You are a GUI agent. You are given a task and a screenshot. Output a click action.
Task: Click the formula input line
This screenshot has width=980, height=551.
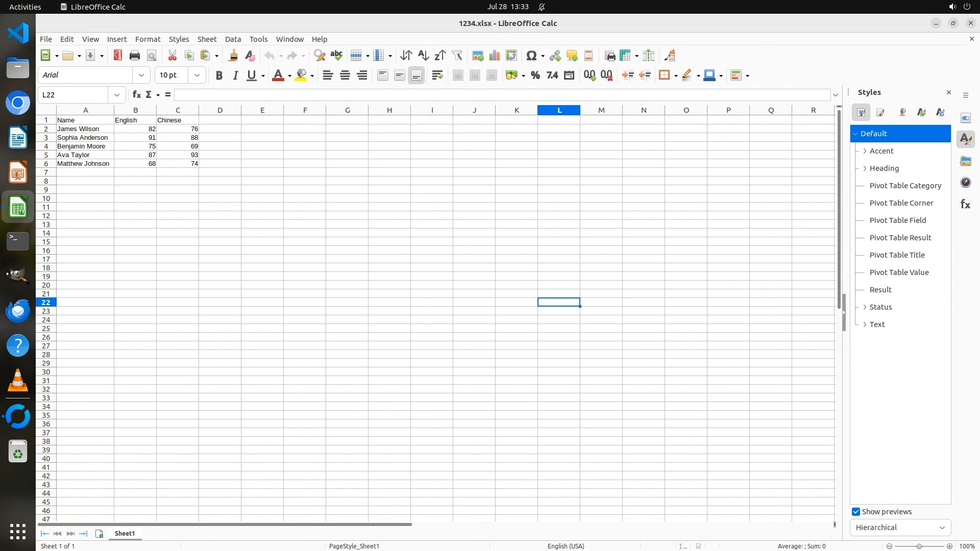(502, 95)
